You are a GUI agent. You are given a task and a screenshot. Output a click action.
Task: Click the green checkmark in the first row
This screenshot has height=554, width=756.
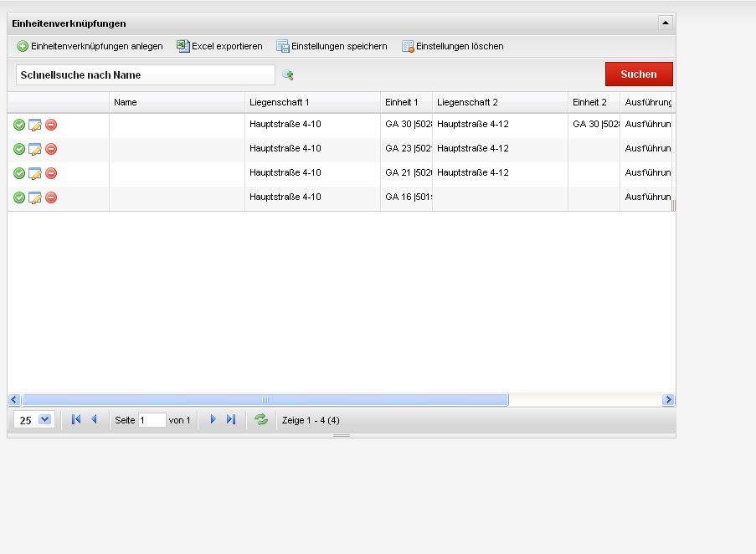point(19,125)
